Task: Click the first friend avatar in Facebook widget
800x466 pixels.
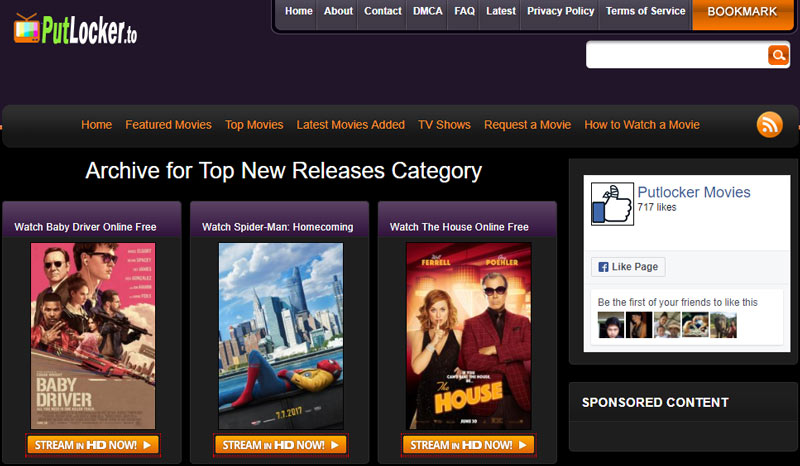Action: 611,325
